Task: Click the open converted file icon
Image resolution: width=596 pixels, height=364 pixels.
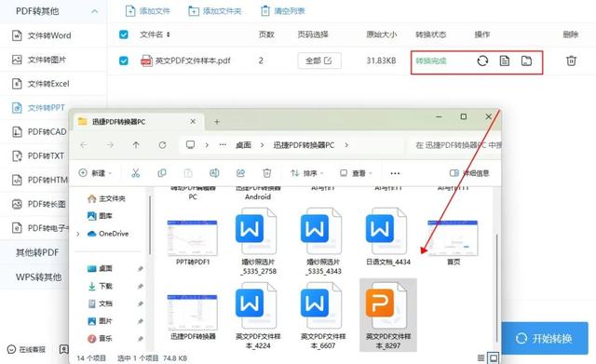Action: [505, 61]
